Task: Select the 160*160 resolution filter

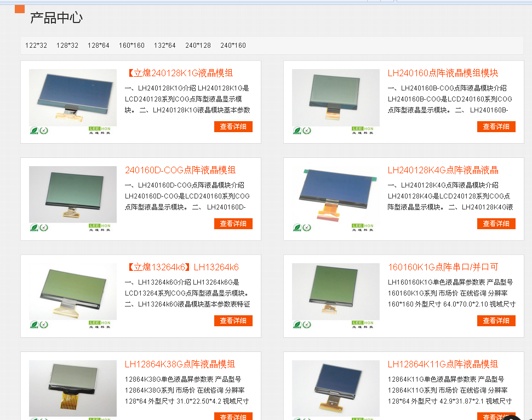Action: point(131,46)
